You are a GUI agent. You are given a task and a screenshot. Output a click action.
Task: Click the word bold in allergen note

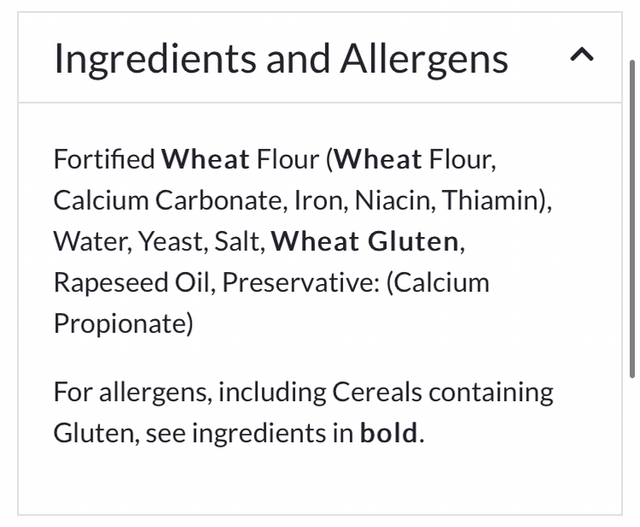(x=389, y=434)
